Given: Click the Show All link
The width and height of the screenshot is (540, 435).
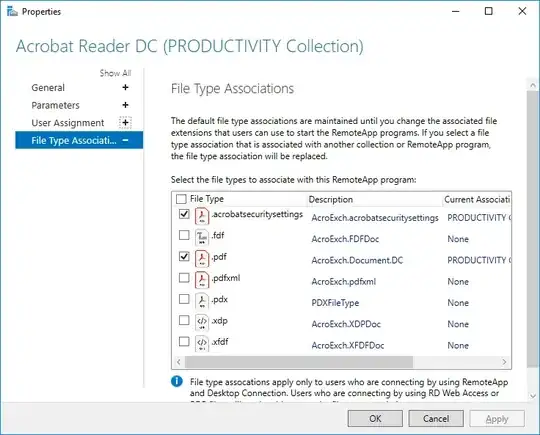Looking at the screenshot, I should point(115,73).
